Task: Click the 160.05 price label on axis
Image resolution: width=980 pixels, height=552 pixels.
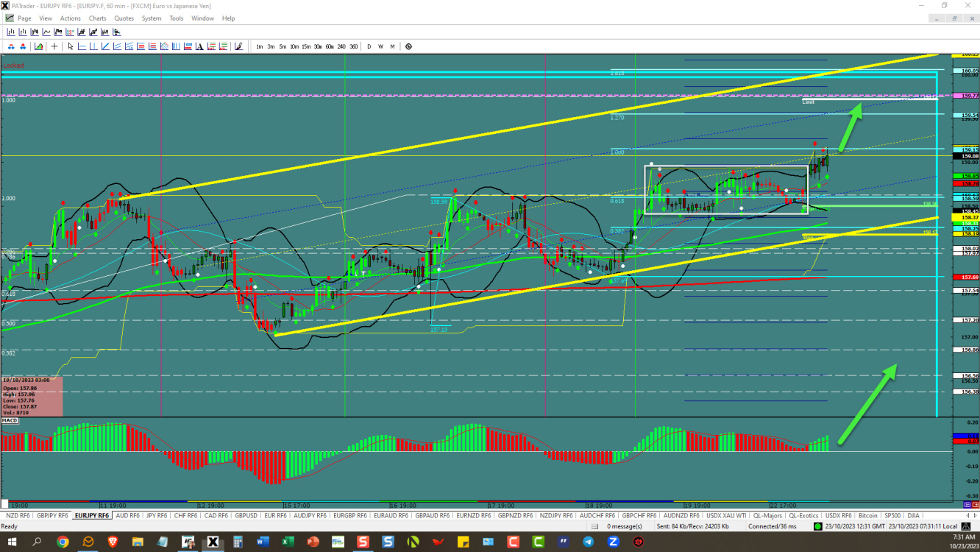Action: click(x=965, y=71)
